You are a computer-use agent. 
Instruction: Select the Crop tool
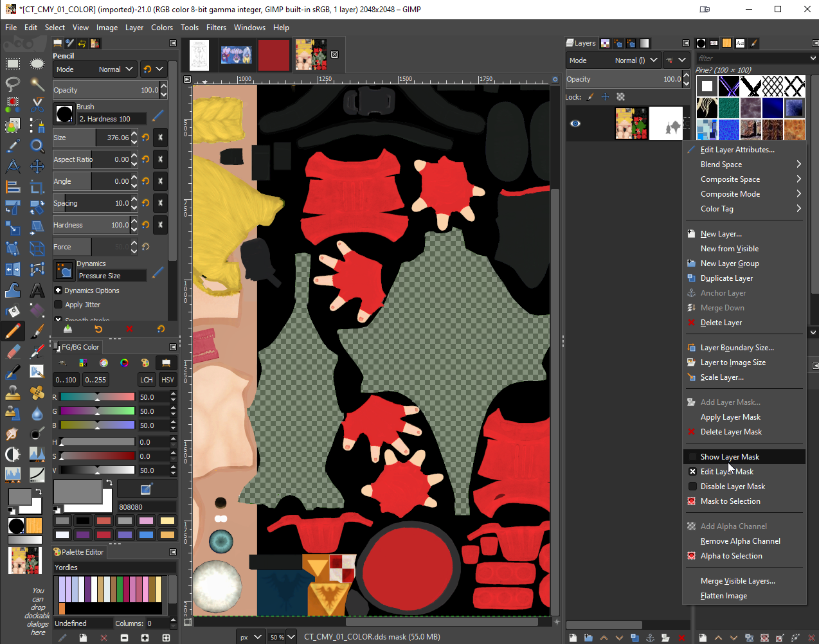37,187
